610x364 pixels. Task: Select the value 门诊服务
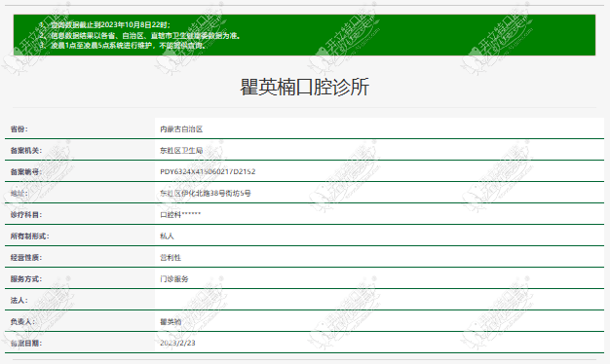click(174, 278)
